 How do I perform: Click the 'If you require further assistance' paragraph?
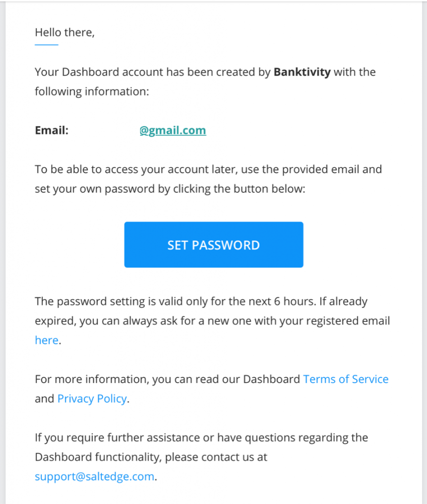(x=202, y=438)
